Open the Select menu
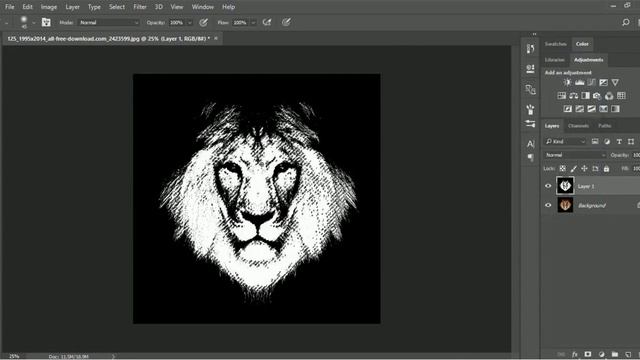 tap(117, 7)
